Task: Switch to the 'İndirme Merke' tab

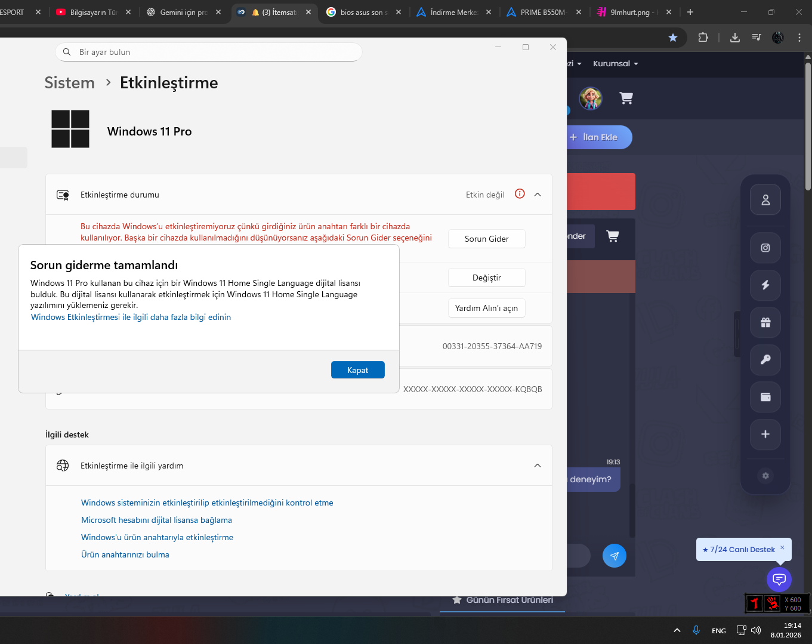Action: coord(454,12)
